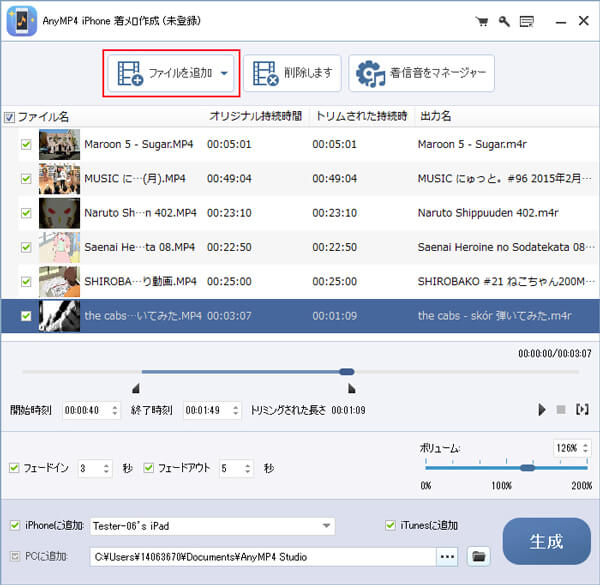Viewport: 600px width, 585px height.
Task: Click the オリジナル持続時間 column header
Action: 255,117
